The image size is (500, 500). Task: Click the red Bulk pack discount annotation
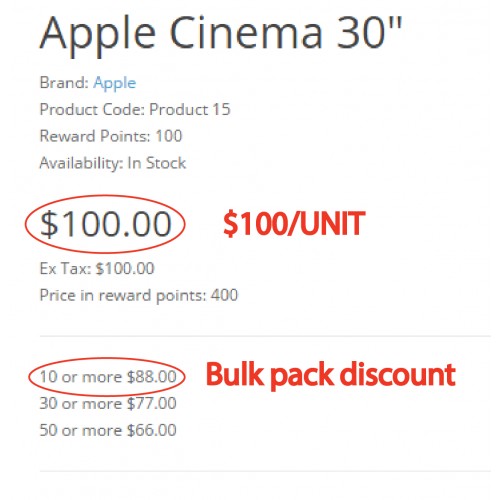coord(331,375)
